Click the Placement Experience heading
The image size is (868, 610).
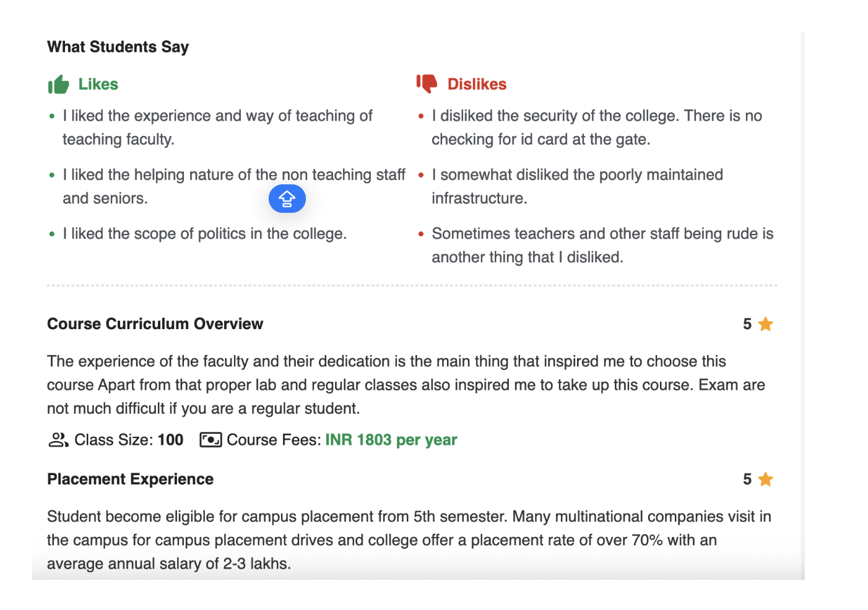pos(130,479)
